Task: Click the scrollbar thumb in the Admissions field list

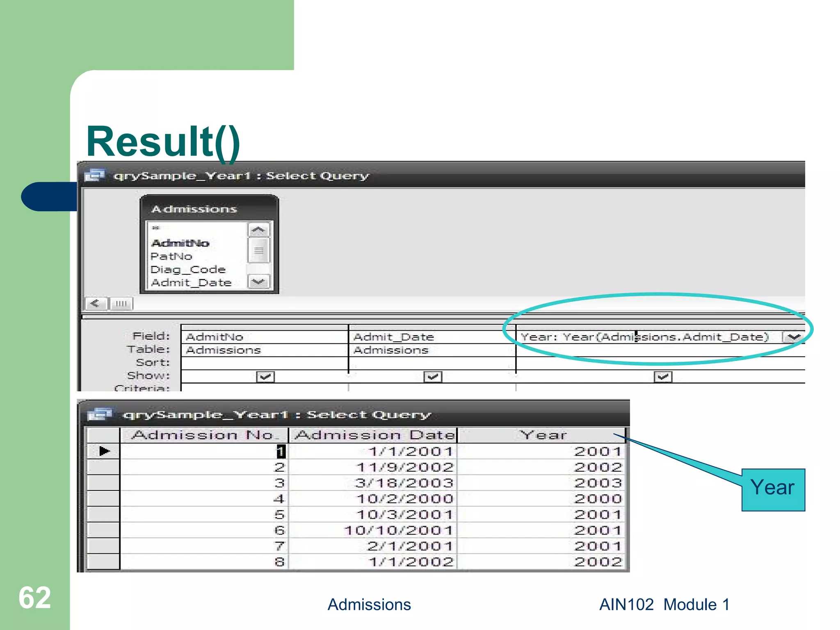Action: [x=258, y=250]
